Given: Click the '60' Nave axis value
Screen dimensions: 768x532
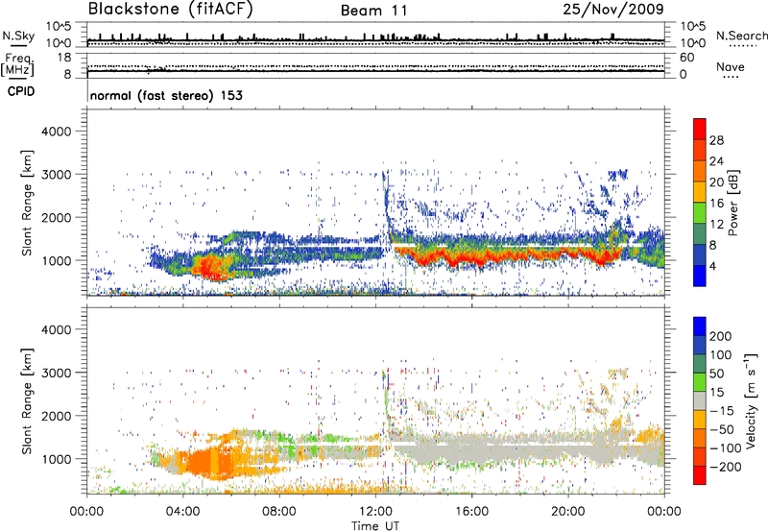Looking at the screenshot, I should click(686, 58).
